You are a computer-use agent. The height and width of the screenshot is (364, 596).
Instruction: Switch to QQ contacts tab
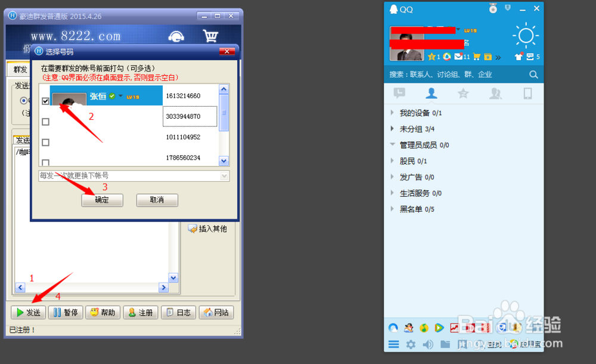(431, 93)
